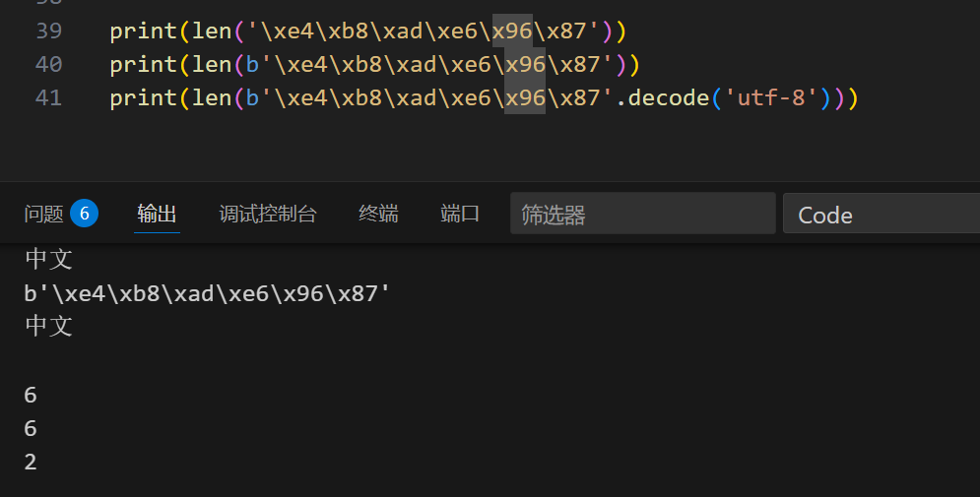
Task: Expand the Code output channel dropdown
Action: (881, 215)
